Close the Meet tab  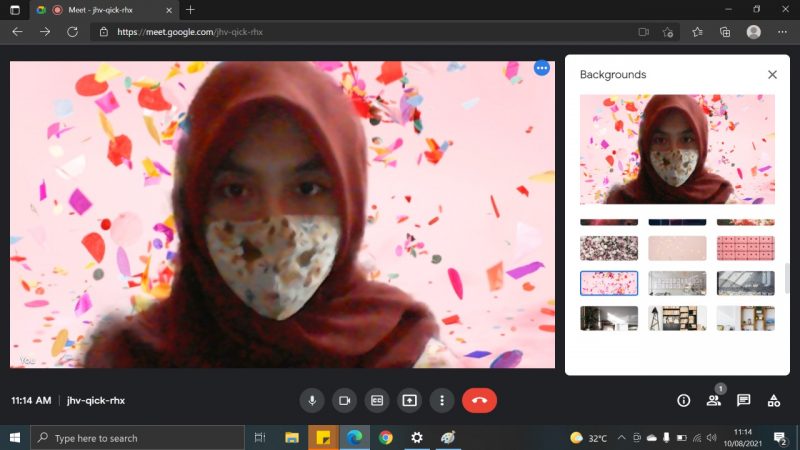169,10
